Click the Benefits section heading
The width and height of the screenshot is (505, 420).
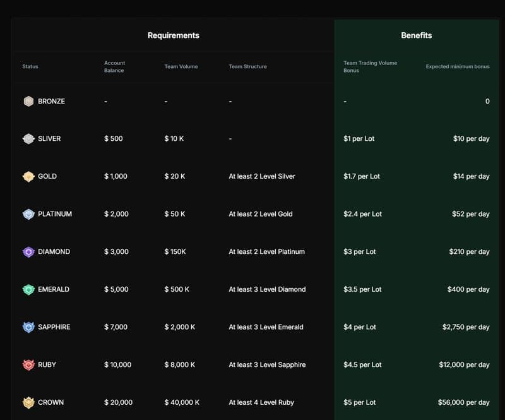click(417, 35)
